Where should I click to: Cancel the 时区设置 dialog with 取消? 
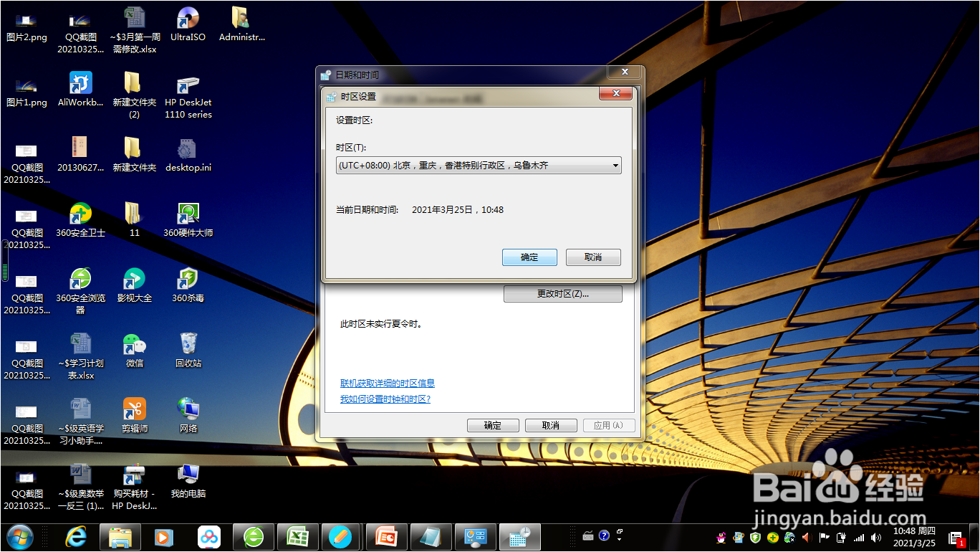click(x=593, y=257)
